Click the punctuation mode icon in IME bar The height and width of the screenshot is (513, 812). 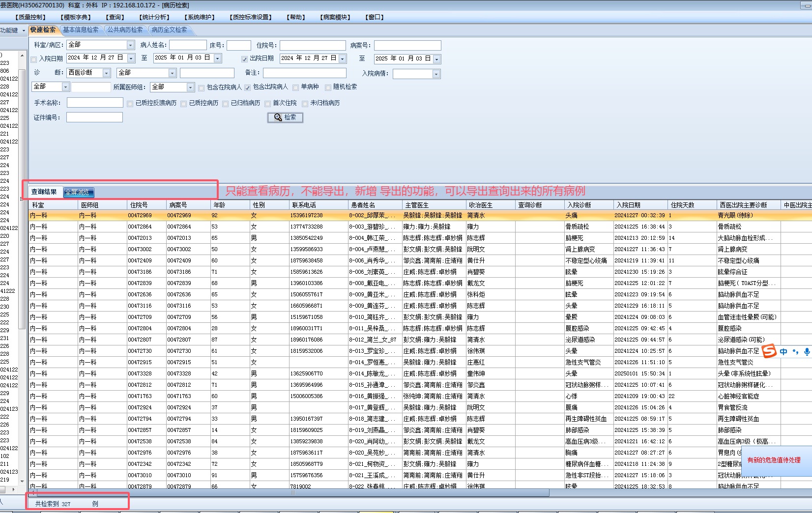(795, 351)
